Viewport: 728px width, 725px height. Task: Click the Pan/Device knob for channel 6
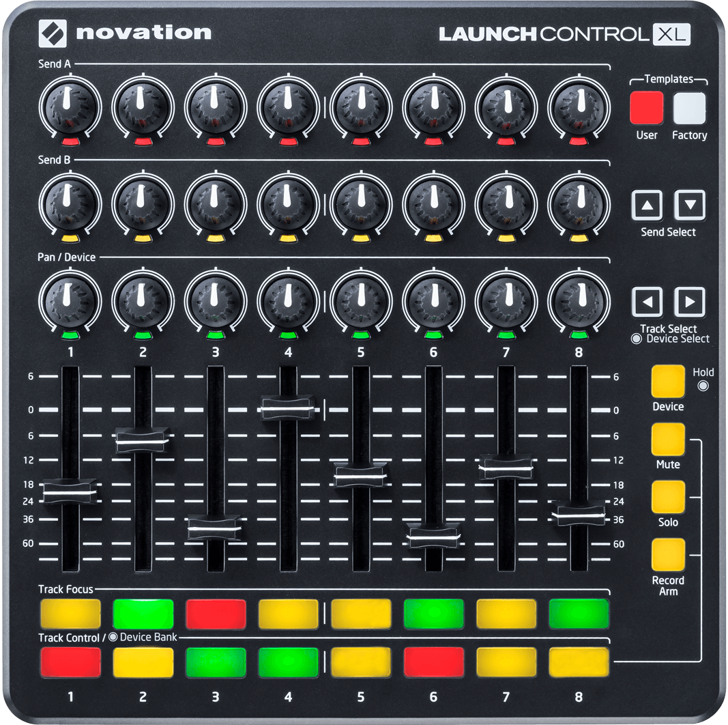(x=433, y=301)
